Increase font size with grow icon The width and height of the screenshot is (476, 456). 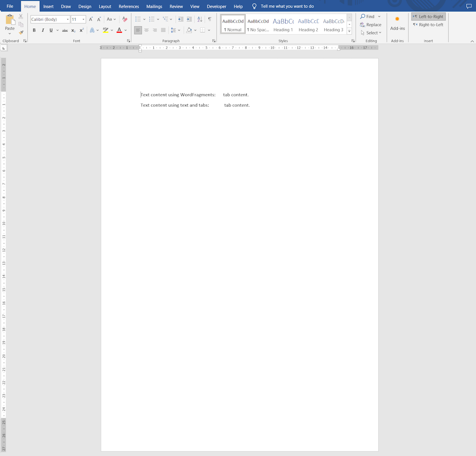click(x=91, y=19)
